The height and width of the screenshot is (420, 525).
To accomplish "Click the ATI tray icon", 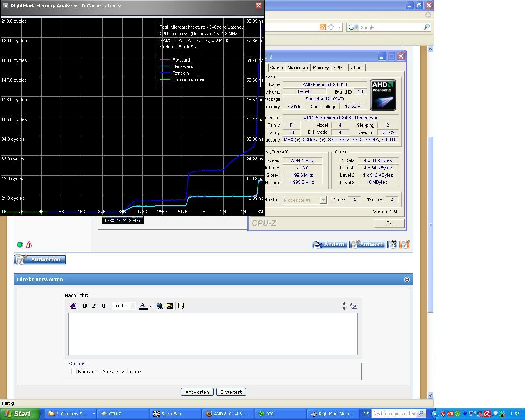I will 450,414.
